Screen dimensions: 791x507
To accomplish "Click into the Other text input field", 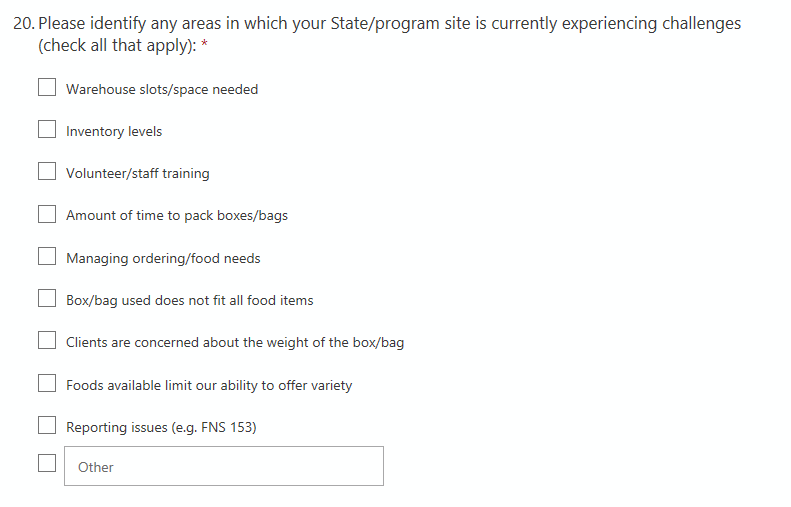I will 223,466.
